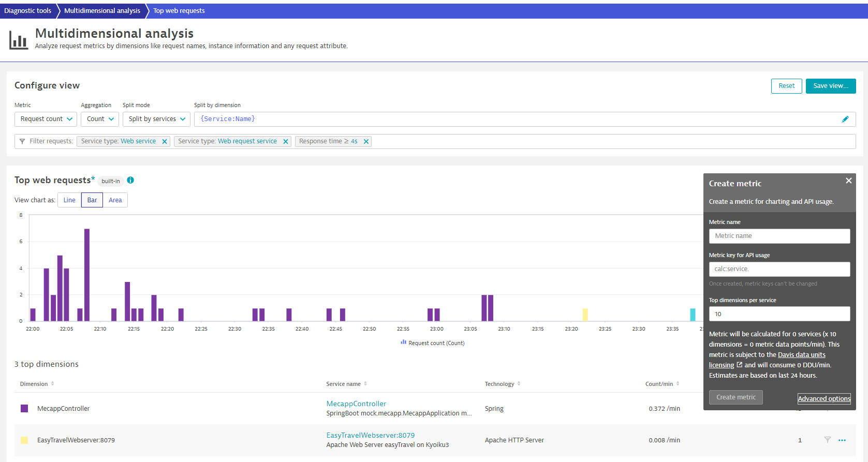Navigate to Multidimensional analysis breadcrumb
The height and width of the screenshot is (462, 868).
[x=102, y=11]
